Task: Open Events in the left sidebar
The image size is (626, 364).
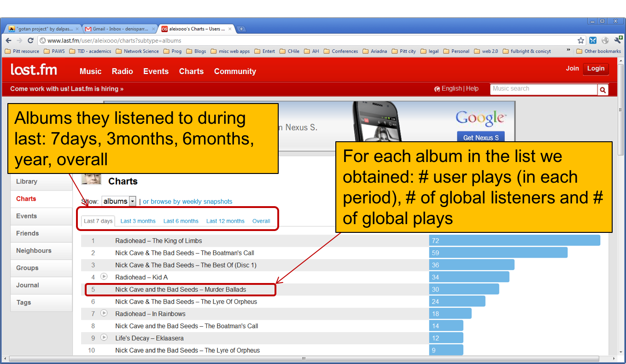Action: tap(41, 216)
